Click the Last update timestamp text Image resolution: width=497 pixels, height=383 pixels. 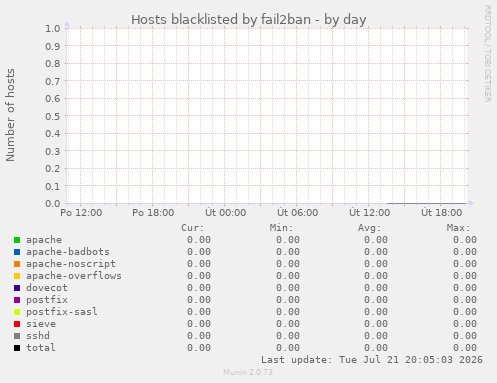(x=372, y=360)
